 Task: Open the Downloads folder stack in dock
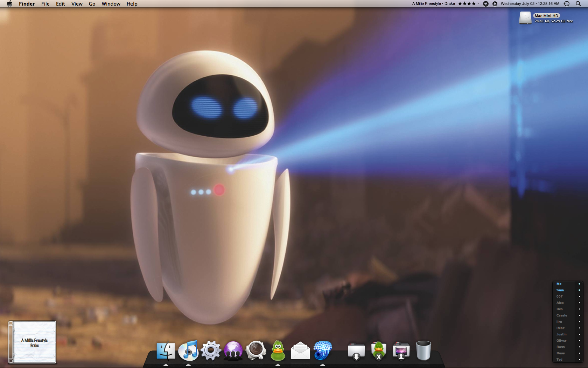click(356, 352)
